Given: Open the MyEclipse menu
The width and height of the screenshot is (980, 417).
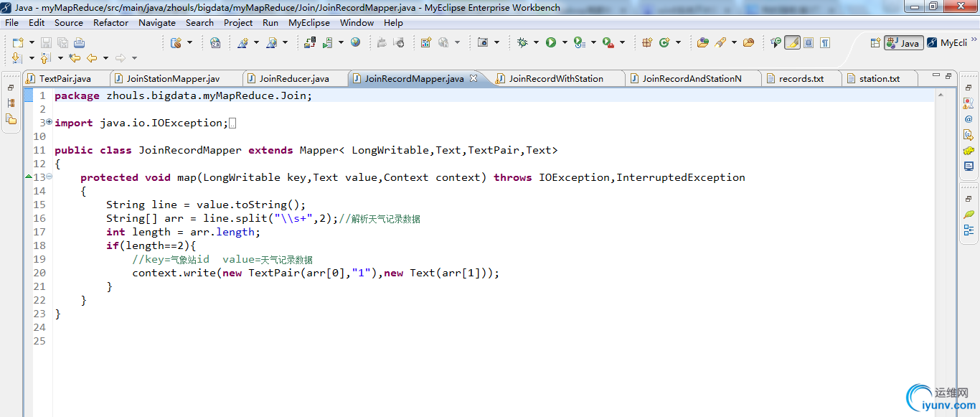Looking at the screenshot, I should [x=309, y=22].
